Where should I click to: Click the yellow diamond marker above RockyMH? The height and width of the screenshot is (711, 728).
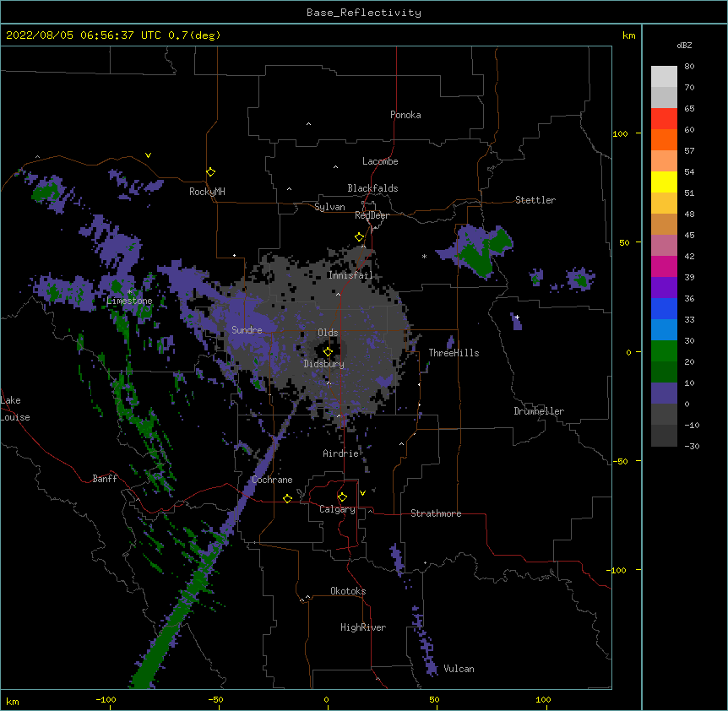coord(211,172)
